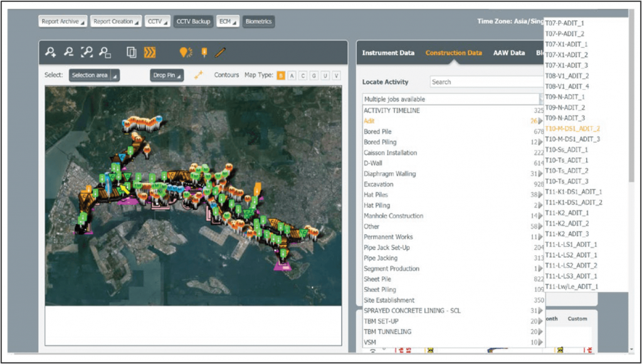Select the Zoom In magnifier tool
Image resolution: width=642 pixels, height=364 pixels.
click(x=50, y=53)
